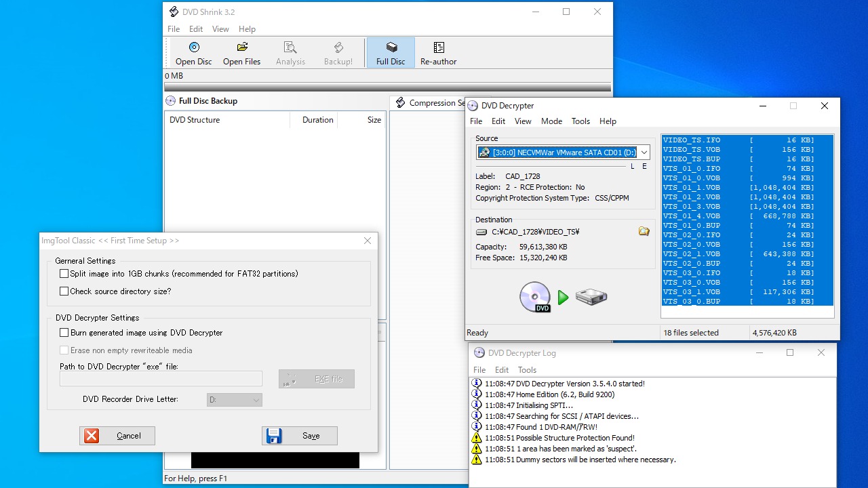This screenshot has height=488, width=868.
Task: Select VTS_01_0.IFO in file list
Action: click(747, 169)
